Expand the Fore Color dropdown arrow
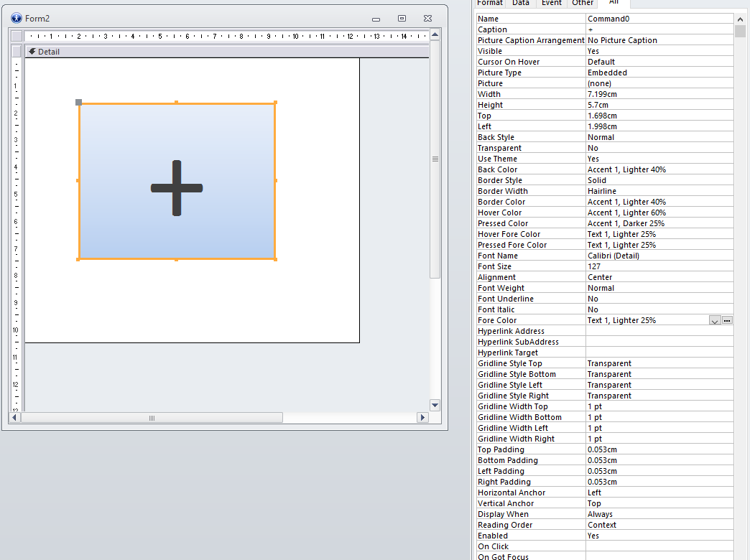 pyautogui.click(x=715, y=320)
